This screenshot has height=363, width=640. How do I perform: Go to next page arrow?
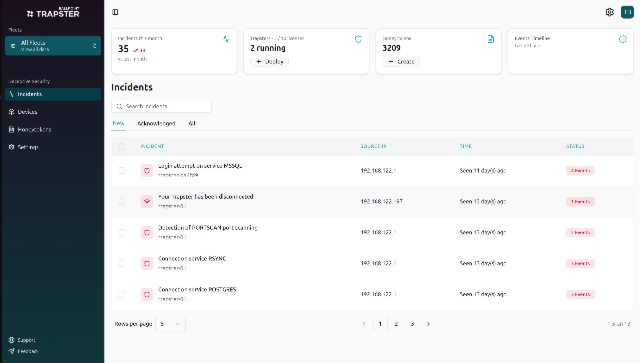pyautogui.click(x=428, y=324)
